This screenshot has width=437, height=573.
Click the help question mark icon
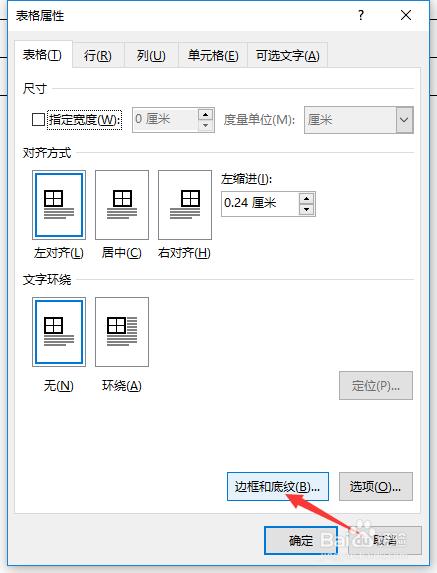coord(361,15)
